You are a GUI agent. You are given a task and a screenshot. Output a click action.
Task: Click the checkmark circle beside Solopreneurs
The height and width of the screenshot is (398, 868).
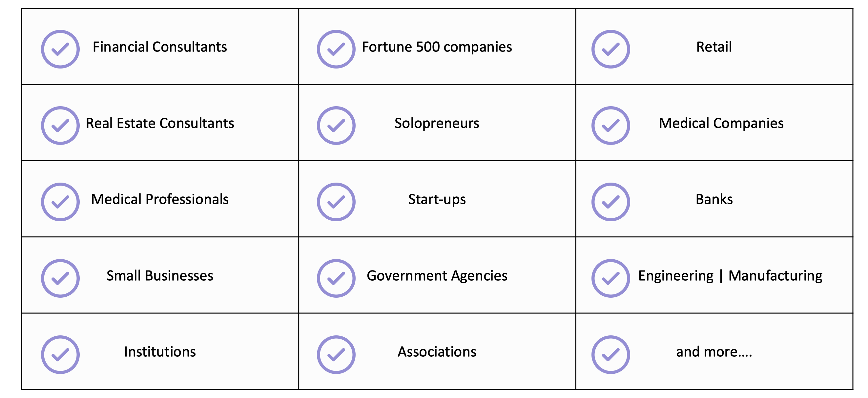[x=336, y=126]
